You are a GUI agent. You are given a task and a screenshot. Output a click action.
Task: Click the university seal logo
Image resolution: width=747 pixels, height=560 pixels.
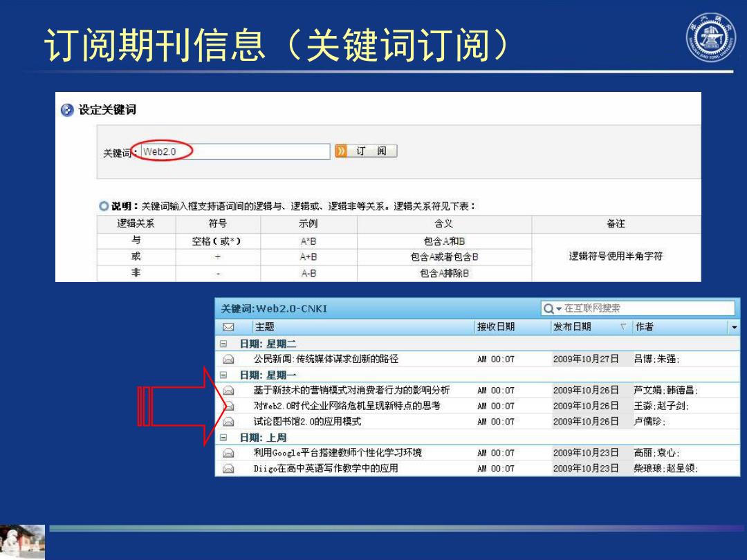coord(711,37)
